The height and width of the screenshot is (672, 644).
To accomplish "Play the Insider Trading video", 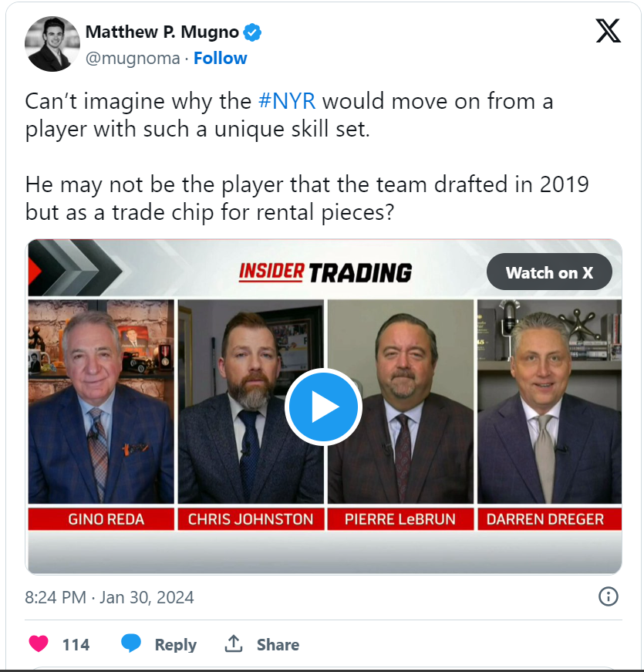I will click(323, 407).
